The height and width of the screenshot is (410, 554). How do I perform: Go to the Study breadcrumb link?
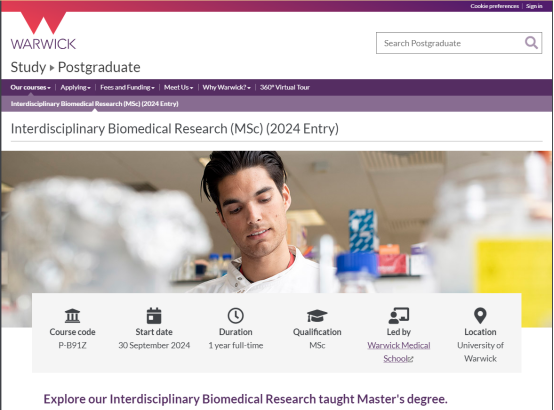(28, 67)
